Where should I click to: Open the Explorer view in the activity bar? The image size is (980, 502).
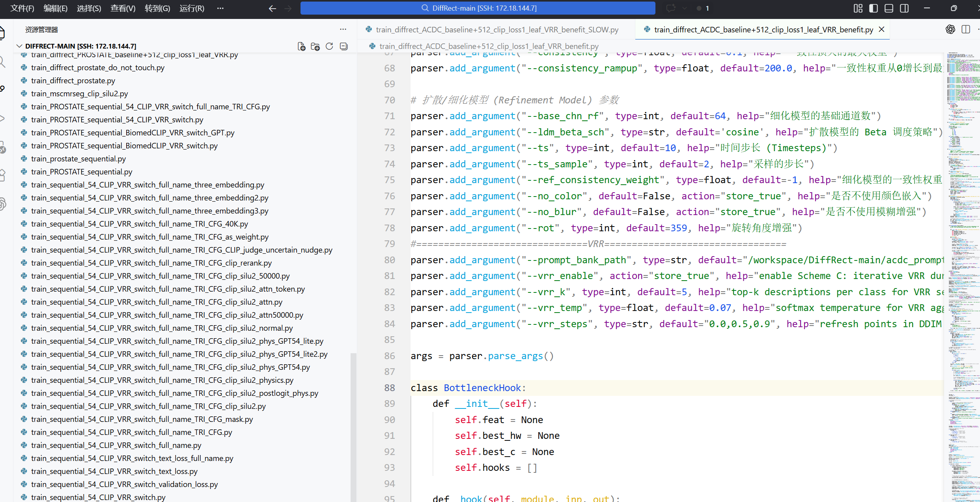(2, 32)
